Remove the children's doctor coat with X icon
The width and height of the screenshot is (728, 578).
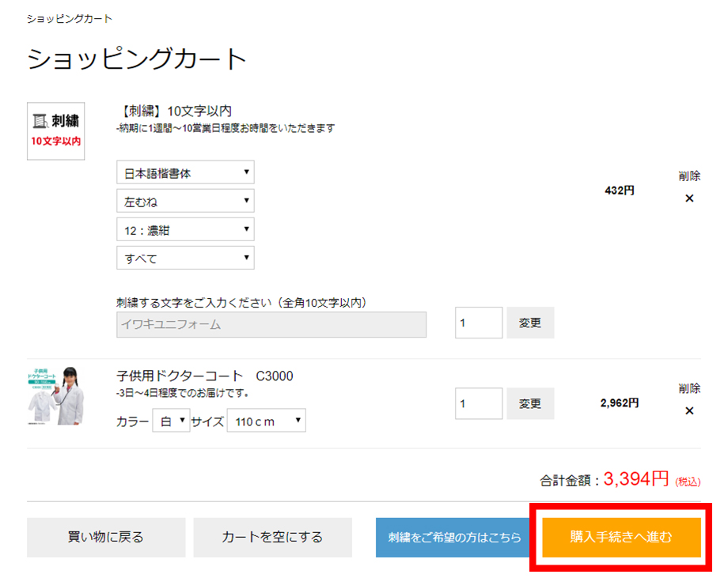[x=688, y=410]
